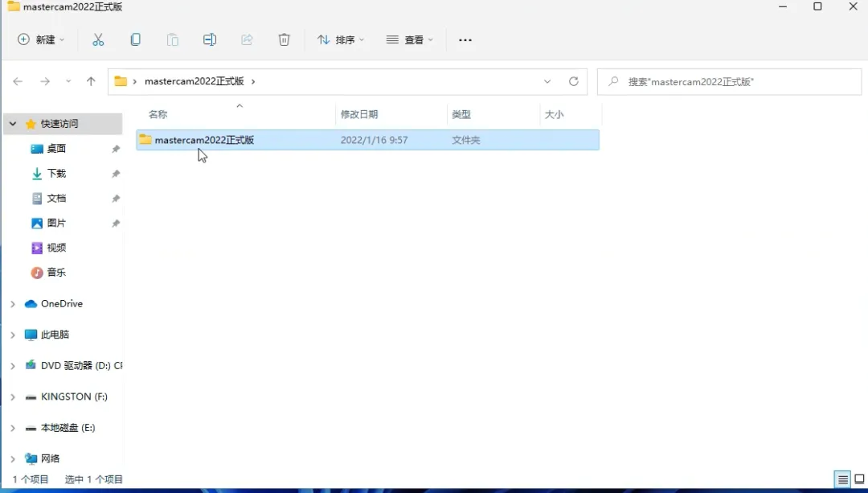This screenshot has width=868, height=493.
Task: Expand the OneDrive tree node
Action: [13, 304]
